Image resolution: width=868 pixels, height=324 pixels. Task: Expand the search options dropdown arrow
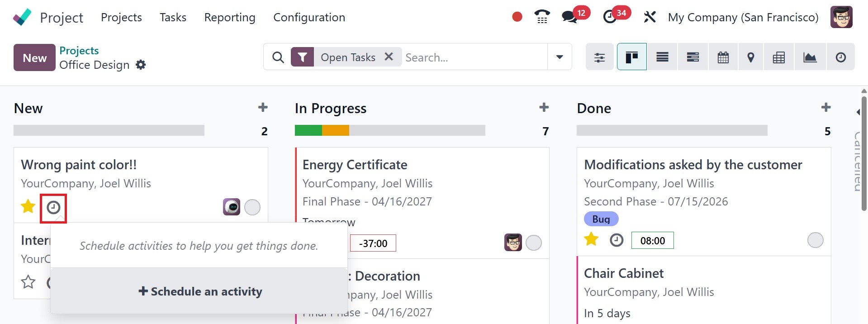560,57
